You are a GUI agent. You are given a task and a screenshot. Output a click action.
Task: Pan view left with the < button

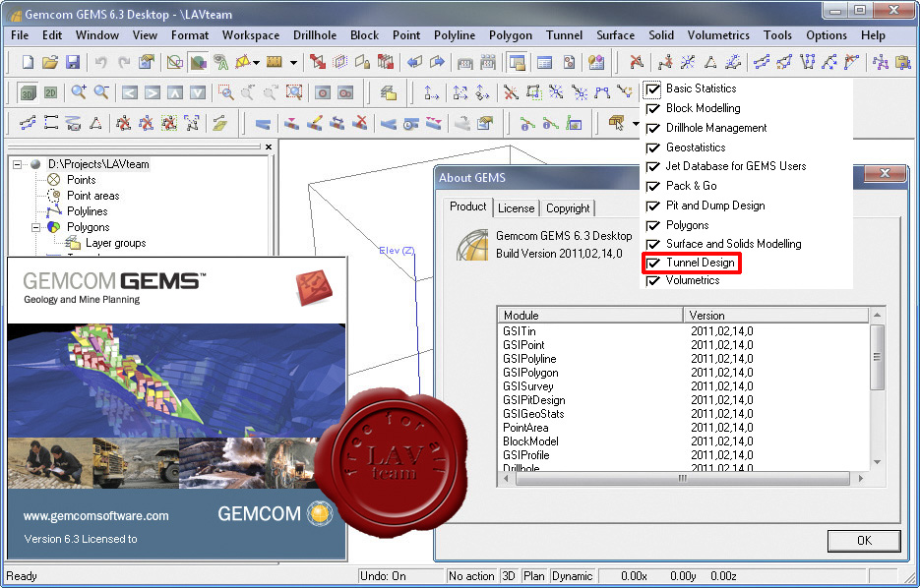point(130,92)
